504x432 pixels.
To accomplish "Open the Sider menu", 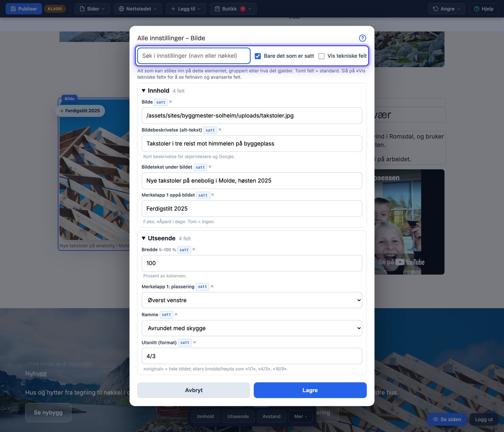I will [92, 9].
